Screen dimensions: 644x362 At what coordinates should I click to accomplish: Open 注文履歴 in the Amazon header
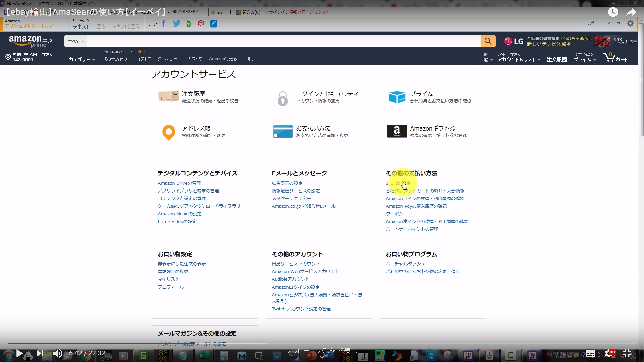click(557, 59)
